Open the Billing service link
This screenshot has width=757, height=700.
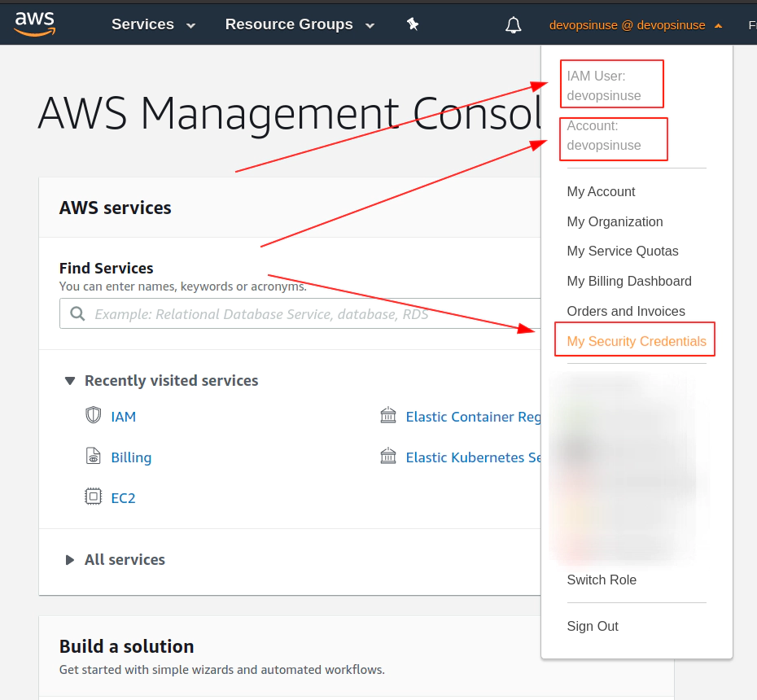tap(131, 457)
